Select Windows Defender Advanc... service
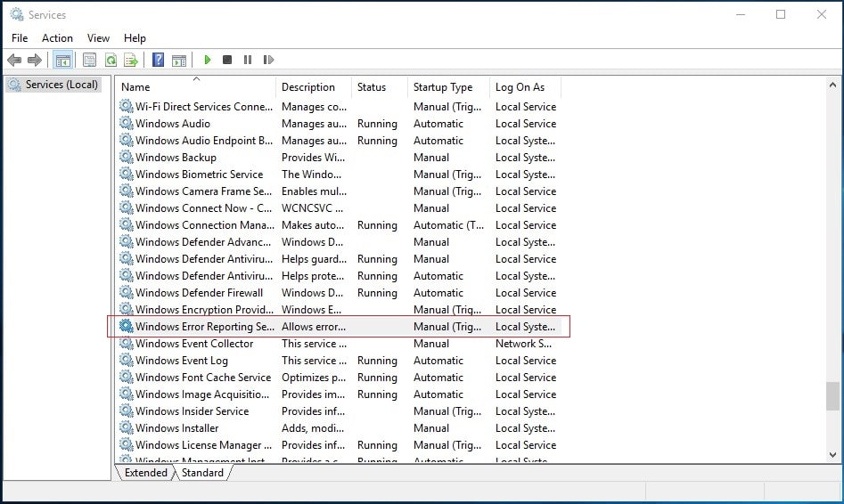Screen dimensions: 844x504 click(203, 242)
